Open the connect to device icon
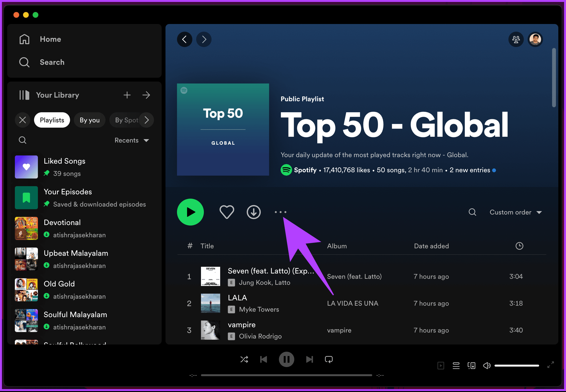 point(472,365)
